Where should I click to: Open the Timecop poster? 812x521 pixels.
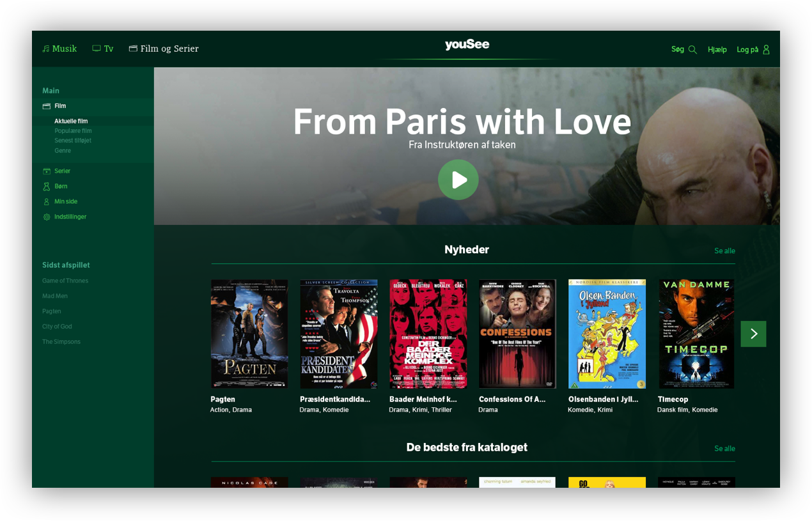[696, 334]
